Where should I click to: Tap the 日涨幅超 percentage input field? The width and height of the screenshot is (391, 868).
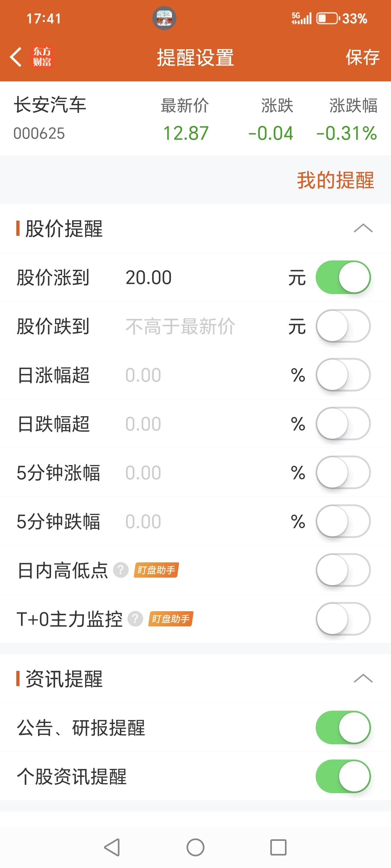pos(203,375)
